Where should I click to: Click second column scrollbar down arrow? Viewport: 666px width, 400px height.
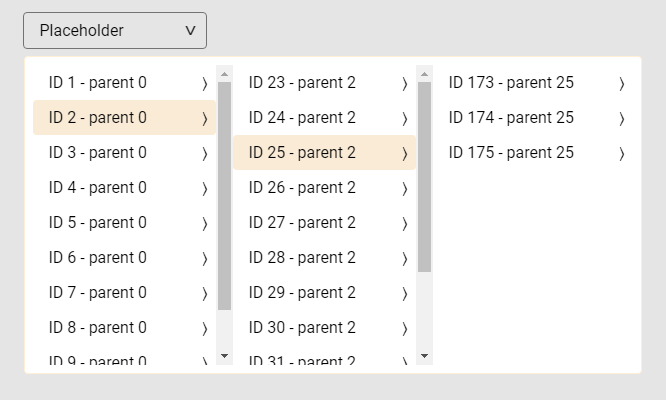point(424,356)
